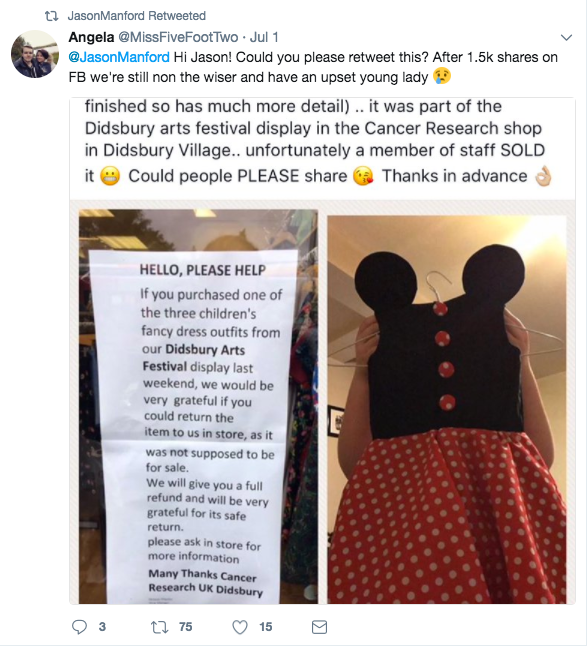Click the retweeted indicator icon above the tweet
The height and width of the screenshot is (646, 587).
tap(51, 16)
